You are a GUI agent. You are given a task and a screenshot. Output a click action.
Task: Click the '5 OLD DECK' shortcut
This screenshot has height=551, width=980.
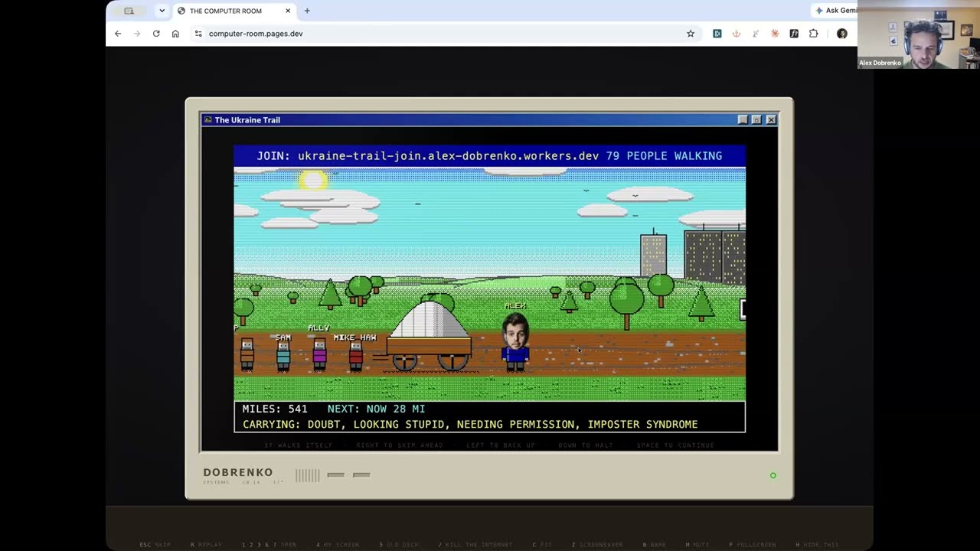[x=399, y=545]
